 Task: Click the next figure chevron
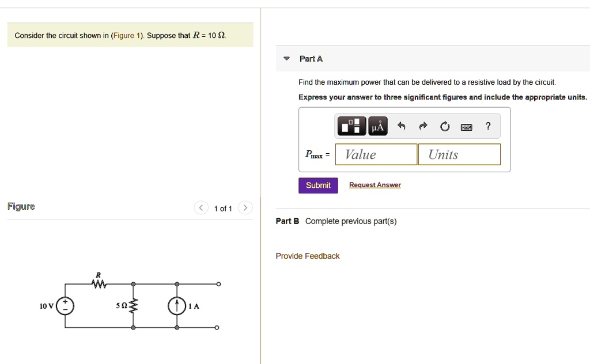(245, 207)
